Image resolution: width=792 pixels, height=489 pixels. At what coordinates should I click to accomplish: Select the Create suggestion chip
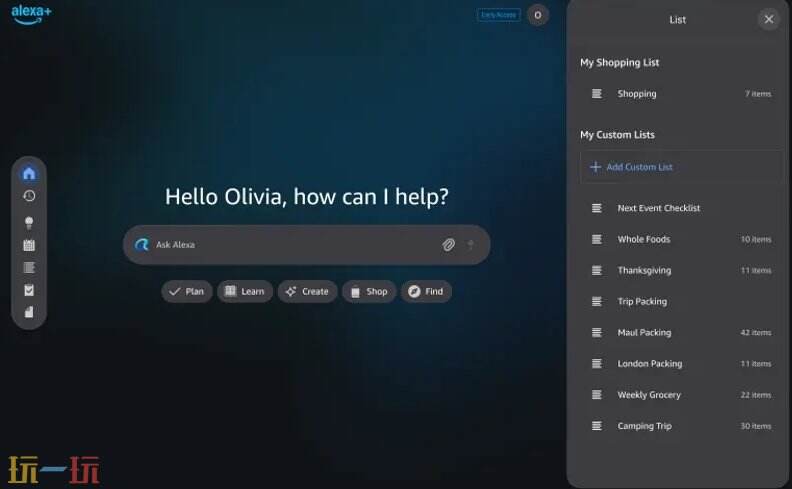[x=307, y=291]
